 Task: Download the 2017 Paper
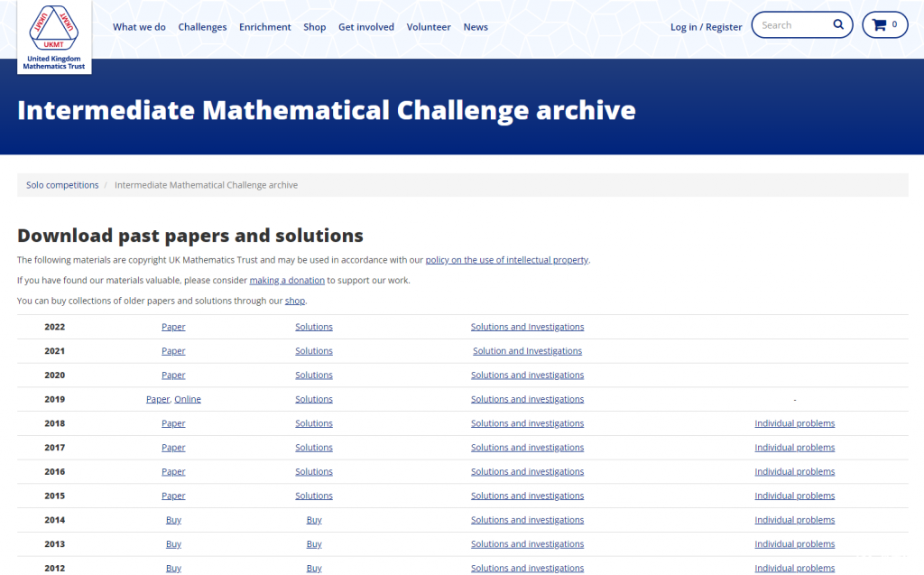[x=173, y=448]
